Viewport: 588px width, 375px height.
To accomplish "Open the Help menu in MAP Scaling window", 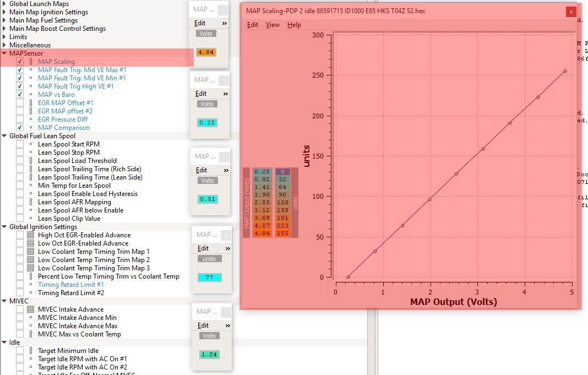I will [294, 25].
